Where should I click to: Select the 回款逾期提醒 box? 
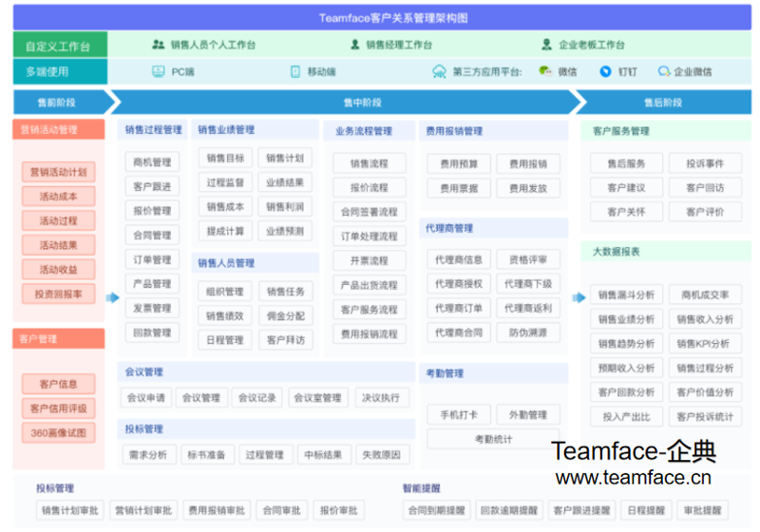click(x=509, y=510)
